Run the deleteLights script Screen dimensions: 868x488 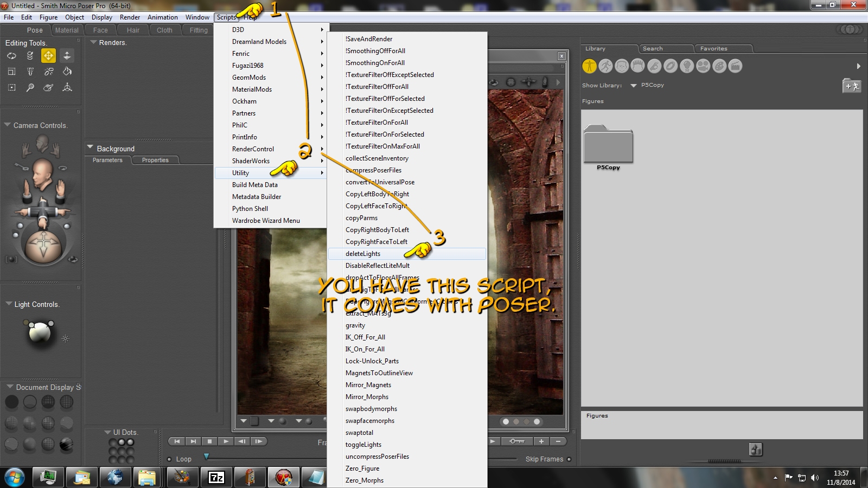(x=363, y=254)
